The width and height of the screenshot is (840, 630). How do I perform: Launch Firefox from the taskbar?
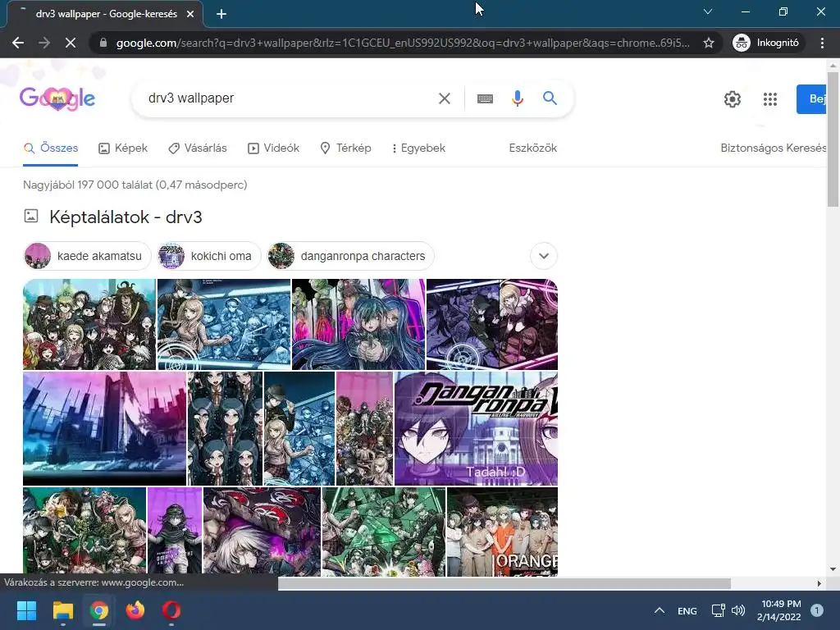[x=135, y=610]
